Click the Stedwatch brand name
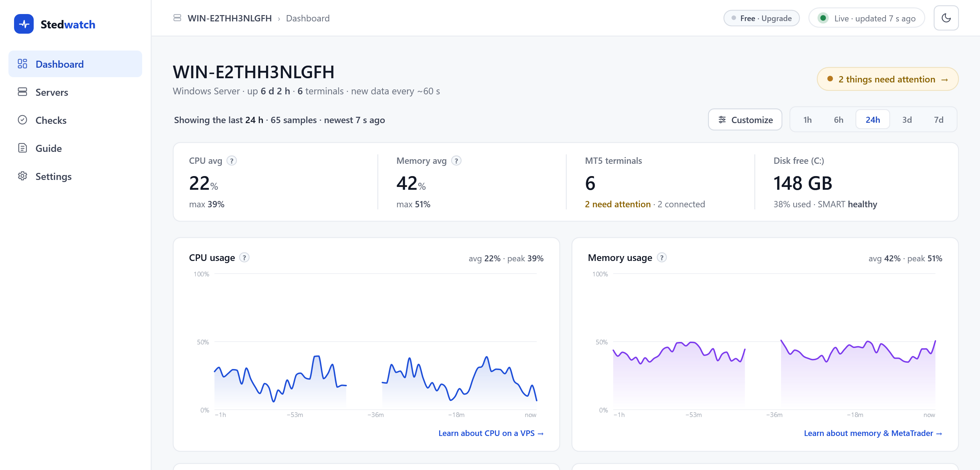This screenshot has width=980, height=470. coord(68,24)
